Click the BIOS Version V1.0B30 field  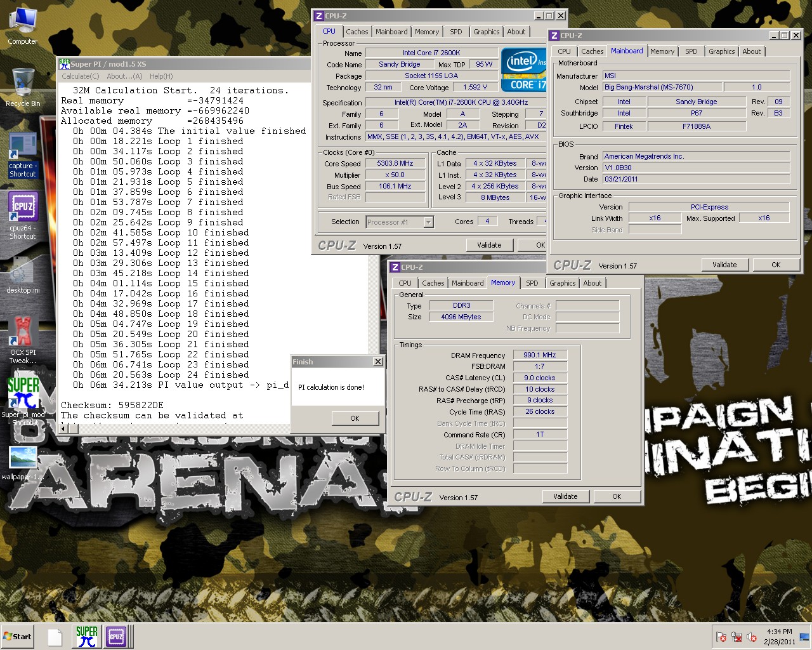click(x=696, y=168)
